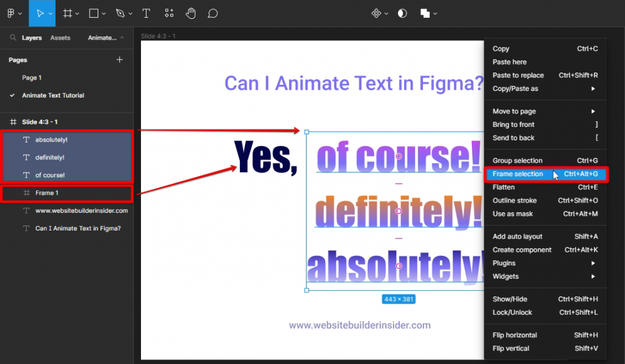Choose Create component in context menu
The image size is (625, 364).
click(x=545, y=250)
